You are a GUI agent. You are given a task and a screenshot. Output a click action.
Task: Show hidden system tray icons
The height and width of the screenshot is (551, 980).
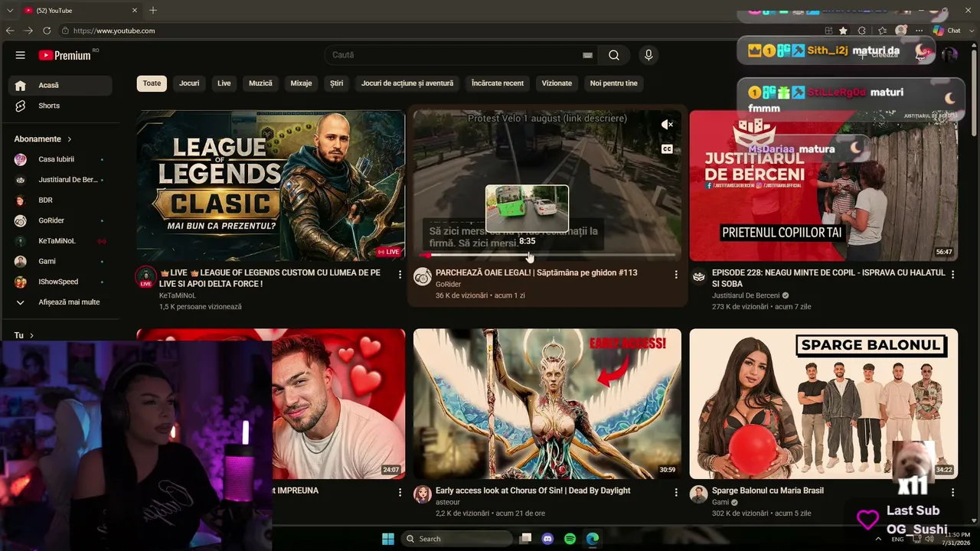click(877, 539)
